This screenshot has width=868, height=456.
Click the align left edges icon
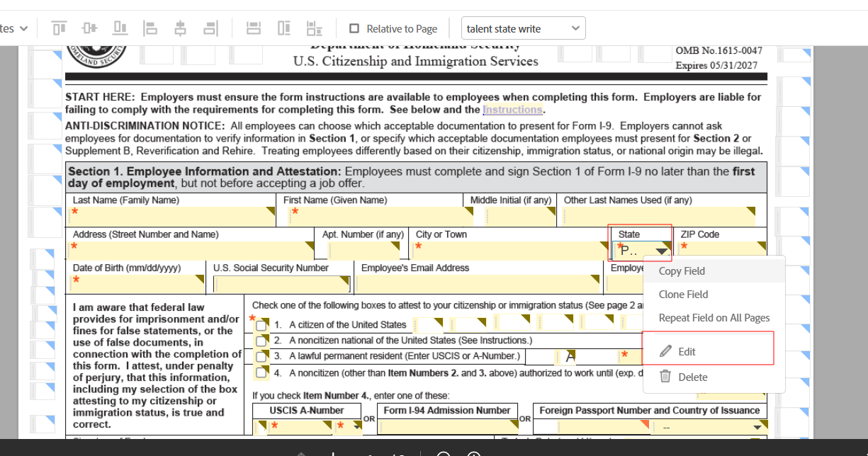pyautogui.click(x=150, y=28)
